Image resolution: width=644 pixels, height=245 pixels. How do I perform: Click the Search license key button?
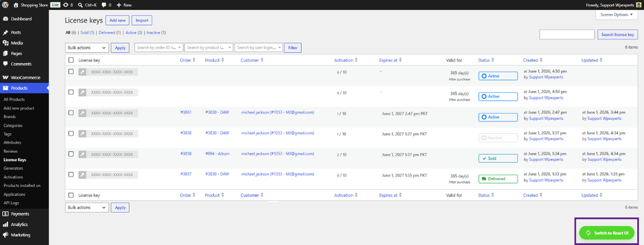point(618,35)
